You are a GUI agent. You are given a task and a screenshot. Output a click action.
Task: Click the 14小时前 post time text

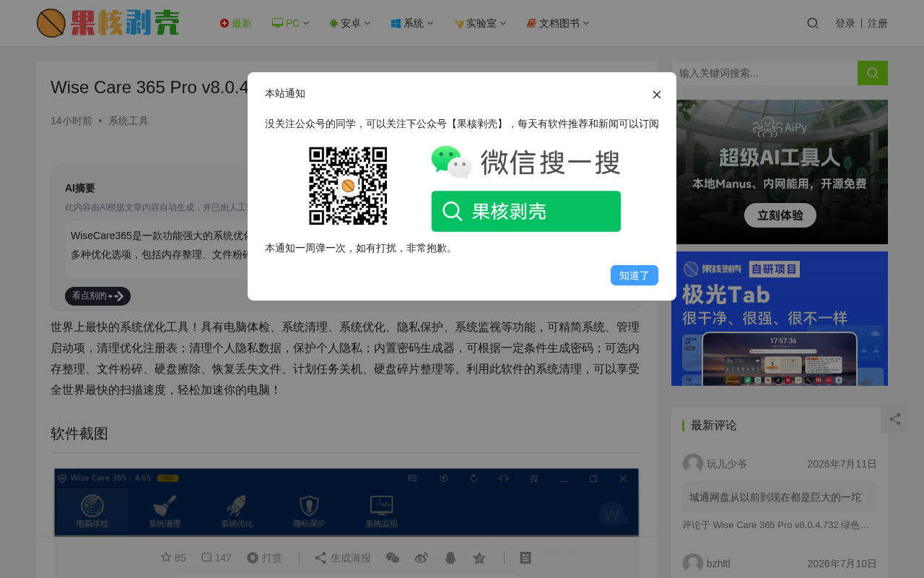click(71, 121)
